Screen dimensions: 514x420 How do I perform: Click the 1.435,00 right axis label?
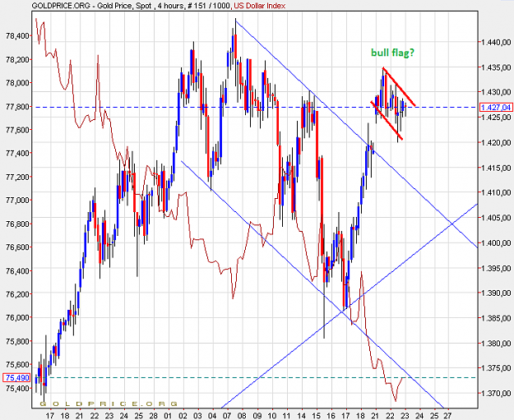tap(496, 67)
